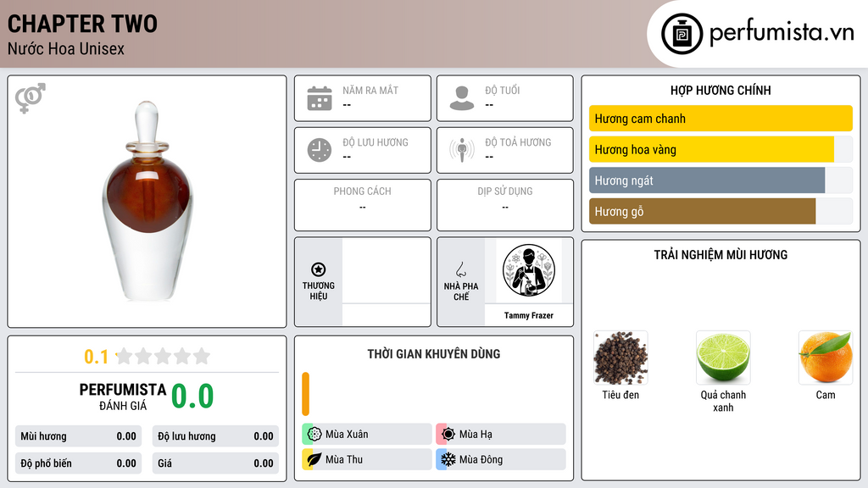The image size is (868, 488).
Task: Click the DỊP SỬ DỤNG card
Action: [505, 205]
